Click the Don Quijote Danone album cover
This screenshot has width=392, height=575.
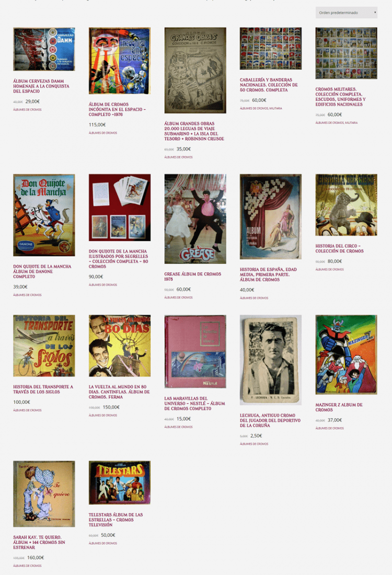click(x=44, y=215)
